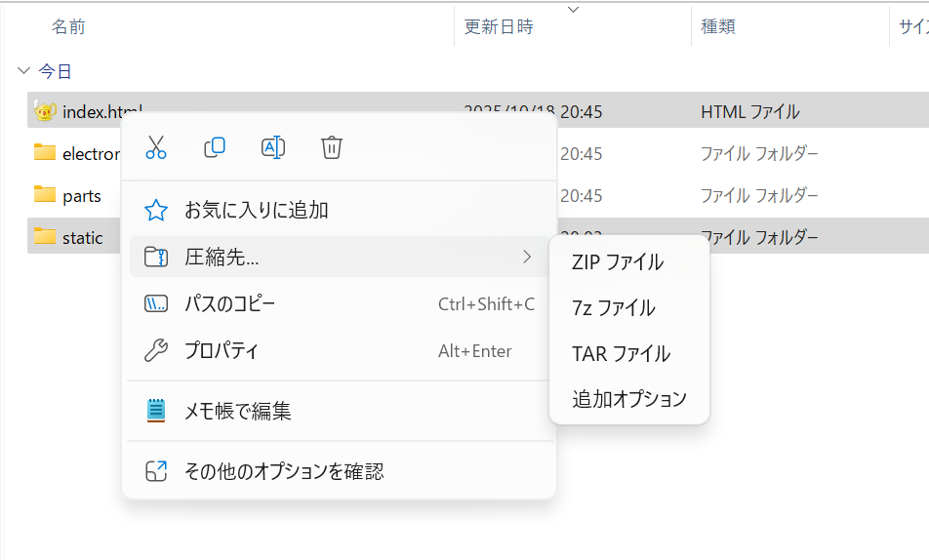Sort by the 名前 column header
Viewport: 929px width, 560px height.
click(68, 26)
